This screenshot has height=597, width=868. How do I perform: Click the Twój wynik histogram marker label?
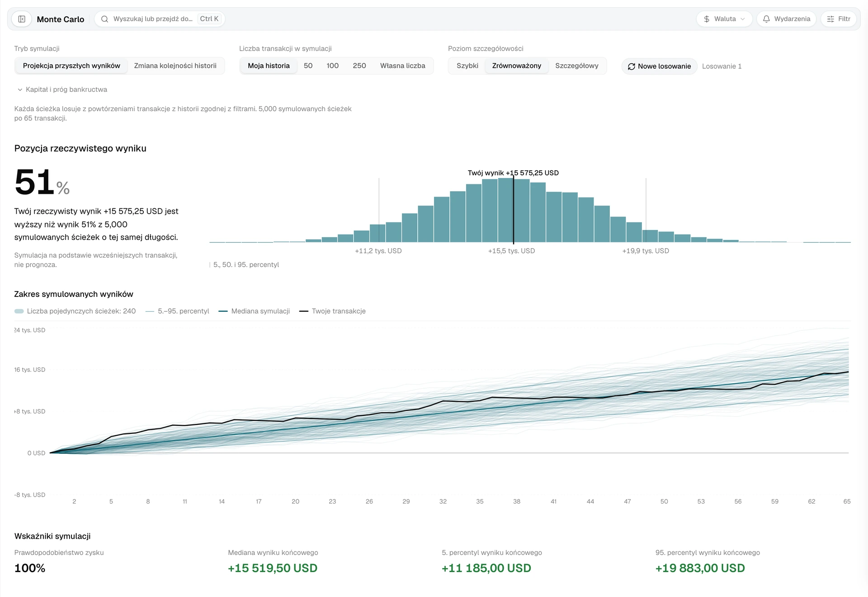(513, 173)
